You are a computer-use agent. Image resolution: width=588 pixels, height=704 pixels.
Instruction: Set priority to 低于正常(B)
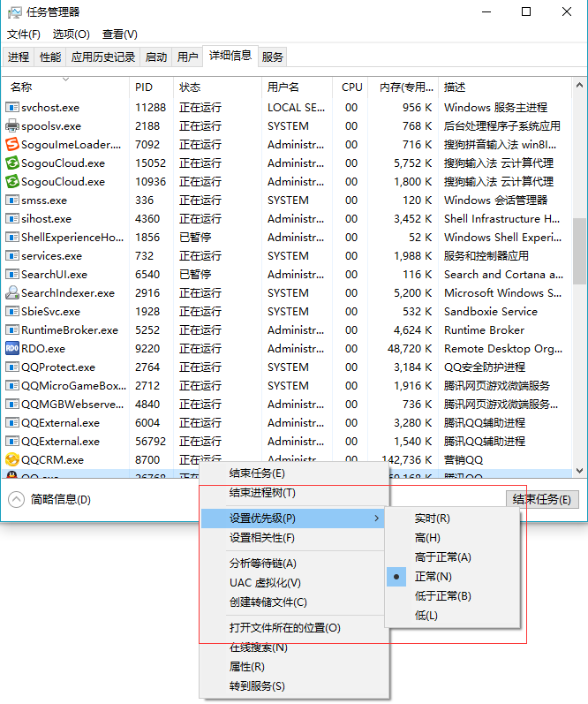tap(452, 596)
